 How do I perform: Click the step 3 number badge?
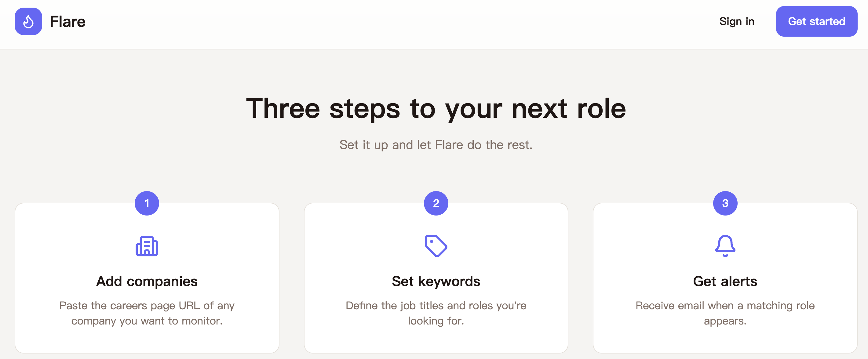click(x=725, y=203)
